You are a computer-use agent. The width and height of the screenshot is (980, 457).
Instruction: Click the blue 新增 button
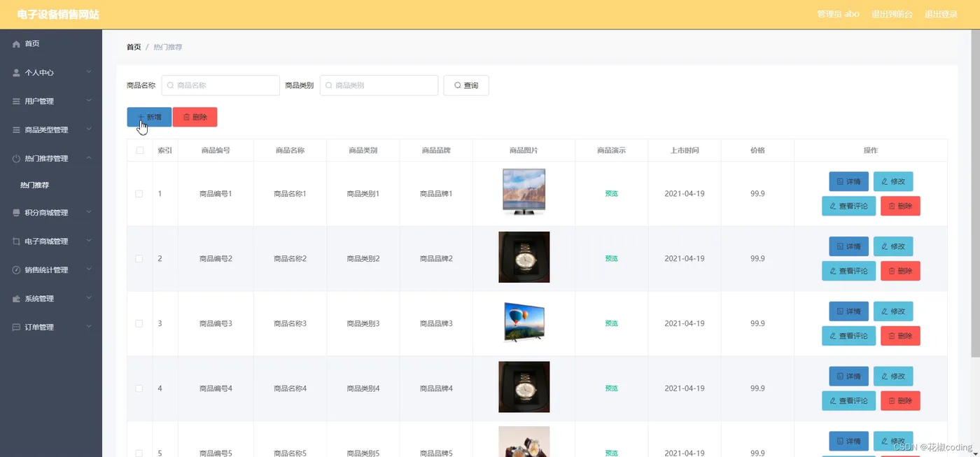point(149,117)
